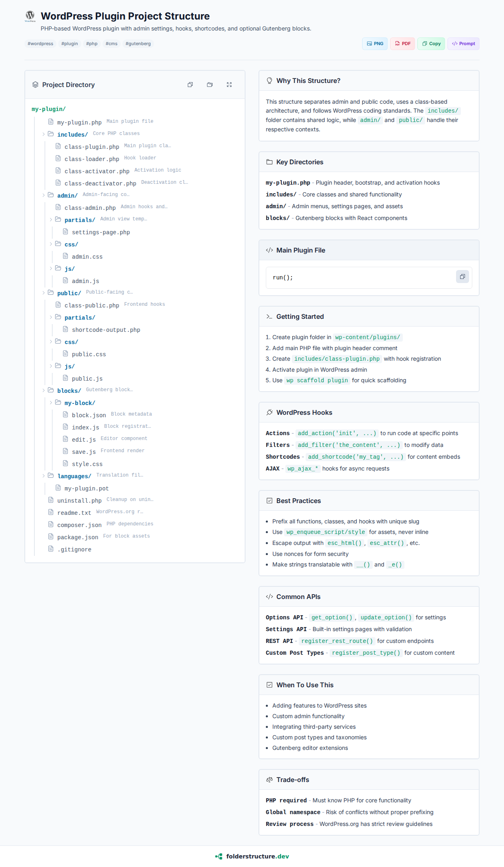Download the structure as PNG
This screenshot has width=504, height=867.
375,44
